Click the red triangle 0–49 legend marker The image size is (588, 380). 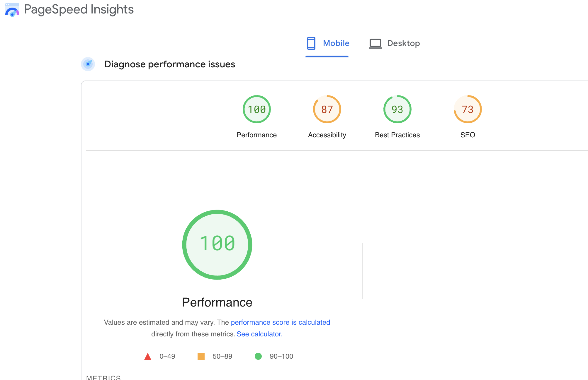148,357
